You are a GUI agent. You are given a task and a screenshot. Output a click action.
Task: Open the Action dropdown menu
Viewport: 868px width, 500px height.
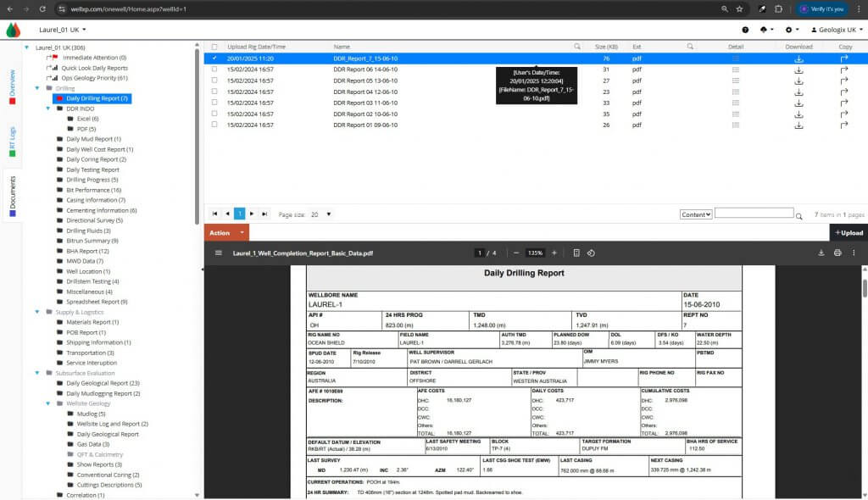pyautogui.click(x=226, y=232)
